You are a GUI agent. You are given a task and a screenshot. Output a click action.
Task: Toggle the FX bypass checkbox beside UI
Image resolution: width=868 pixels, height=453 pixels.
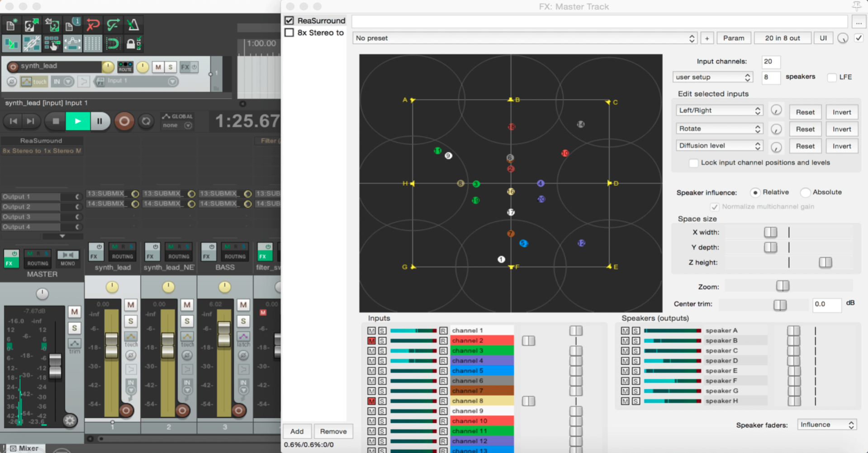click(x=859, y=38)
